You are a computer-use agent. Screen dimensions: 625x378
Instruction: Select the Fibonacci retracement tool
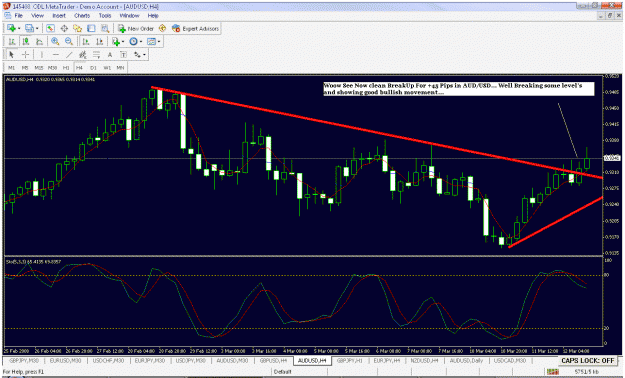coord(96,55)
